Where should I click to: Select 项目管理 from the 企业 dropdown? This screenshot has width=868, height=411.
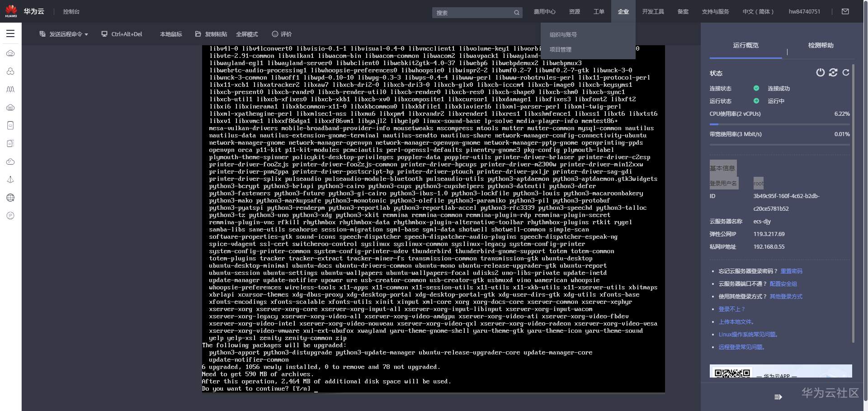[x=561, y=50]
